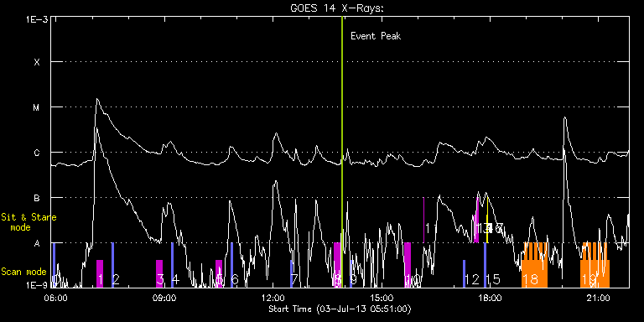The height and width of the screenshot is (322, 644).
Task: Select orange raster block 19
Action: (595, 265)
